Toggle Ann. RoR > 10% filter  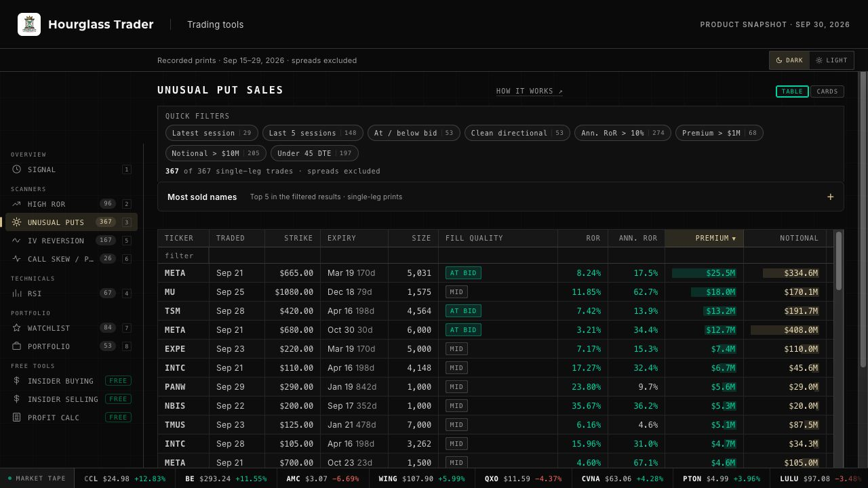coord(623,133)
